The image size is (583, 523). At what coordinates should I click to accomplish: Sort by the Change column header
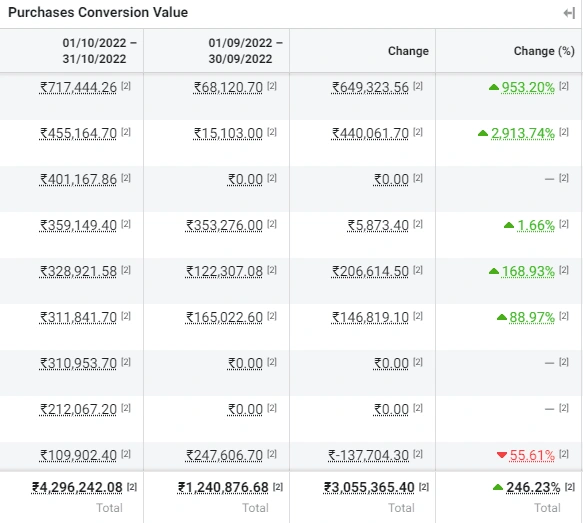pos(408,51)
